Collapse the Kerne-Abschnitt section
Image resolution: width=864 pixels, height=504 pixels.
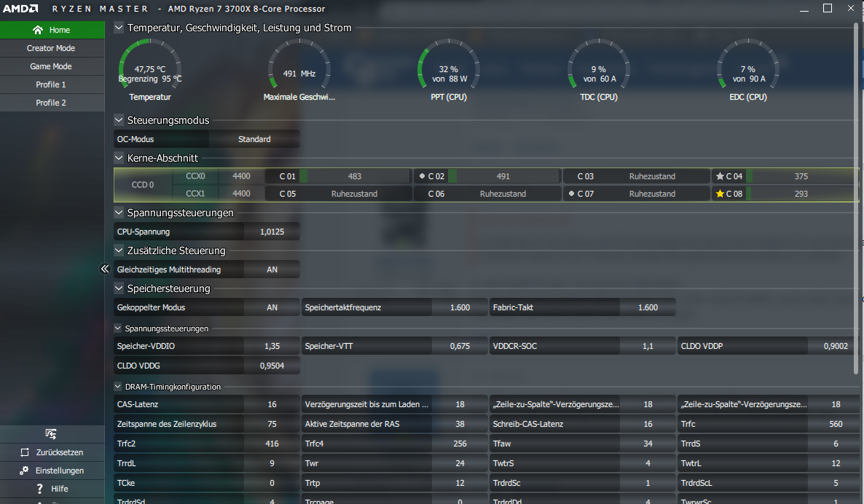click(x=119, y=157)
